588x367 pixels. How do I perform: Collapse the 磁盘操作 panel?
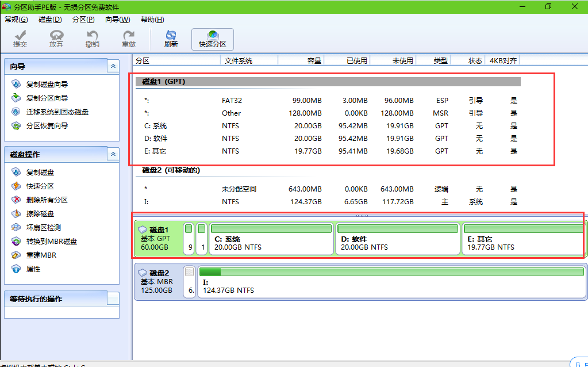(x=113, y=154)
